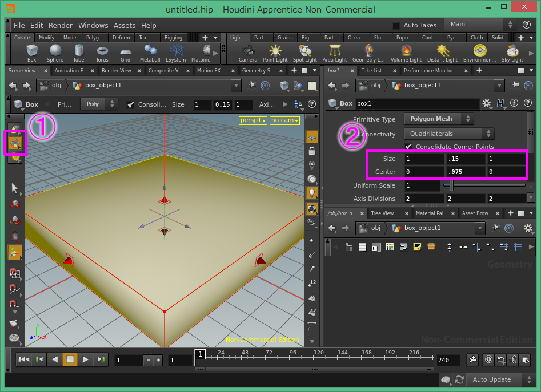Select the Volume Light tool

[406, 54]
